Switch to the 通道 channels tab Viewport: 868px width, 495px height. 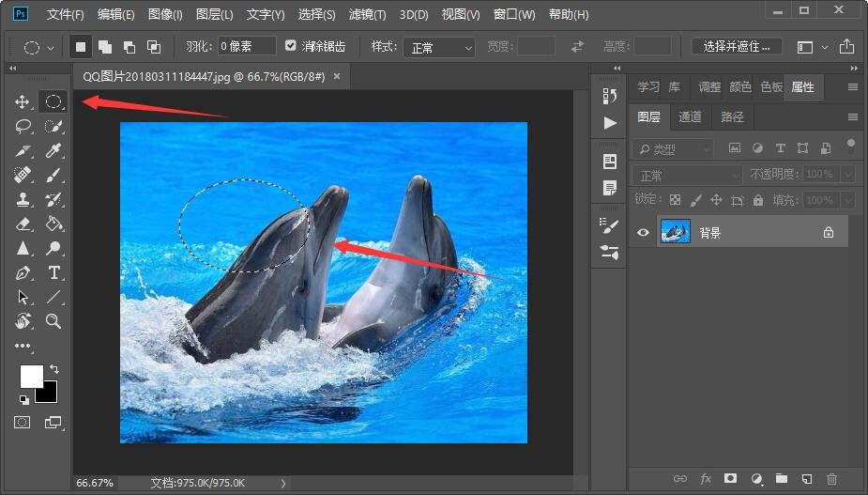690,116
